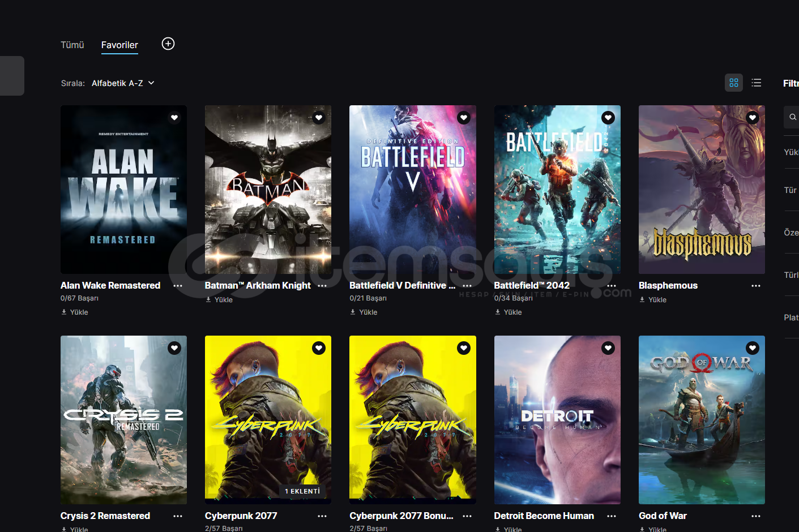Open Battlefield 2042 cover art
Image resolution: width=799 pixels, height=532 pixels.
(x=557, y=190)
